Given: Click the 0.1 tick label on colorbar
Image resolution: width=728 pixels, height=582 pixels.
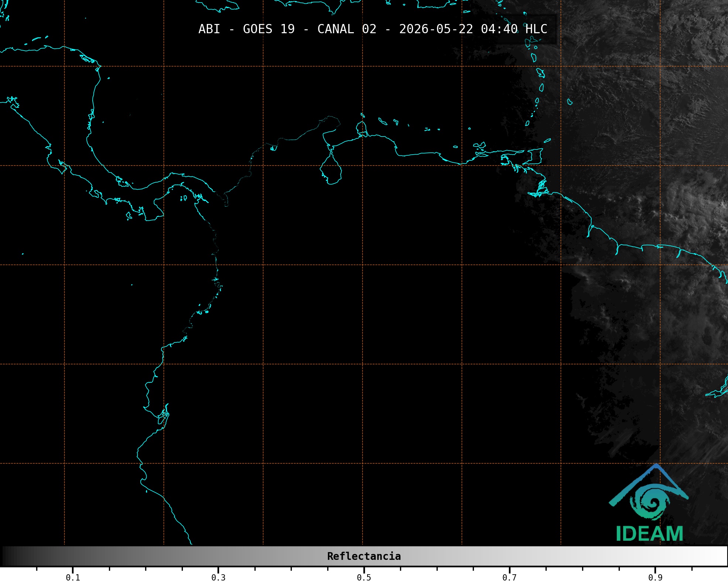Looking at the screenshot, I should 73,578.
